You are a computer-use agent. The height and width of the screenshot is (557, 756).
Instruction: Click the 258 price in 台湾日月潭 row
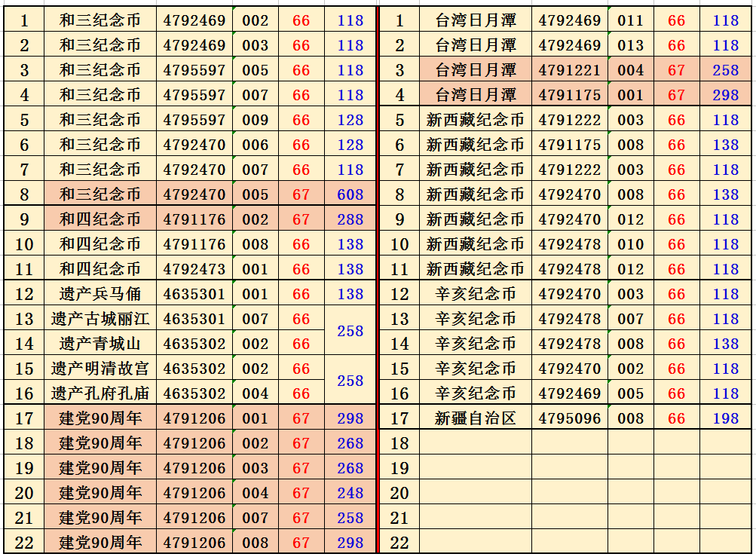725,70
